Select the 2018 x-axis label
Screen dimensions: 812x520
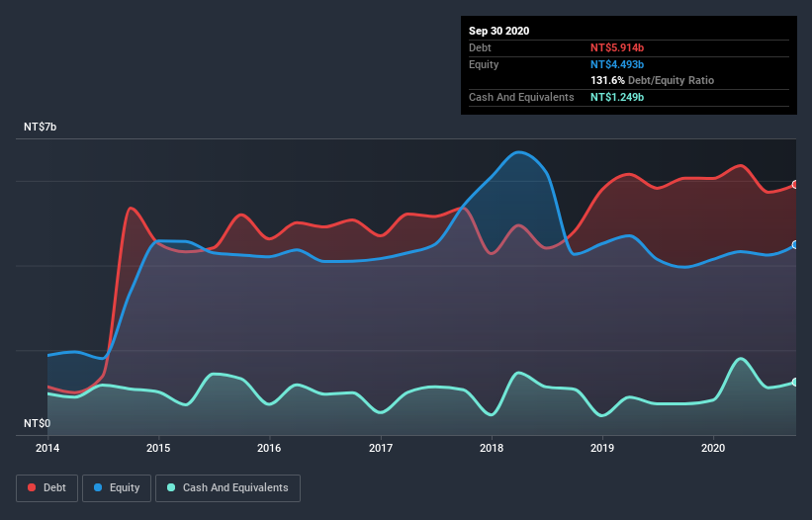click(492, 448)
